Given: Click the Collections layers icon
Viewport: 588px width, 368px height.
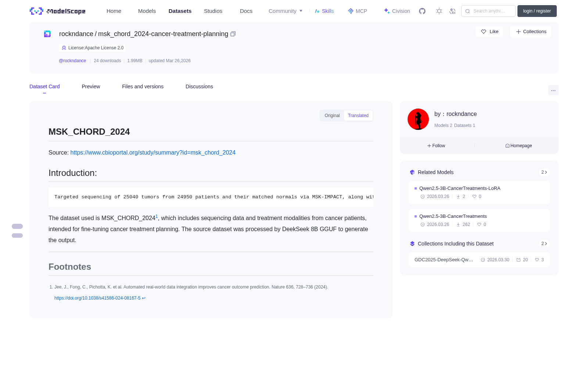Looking at the screenshot, I should coord(412,244).
